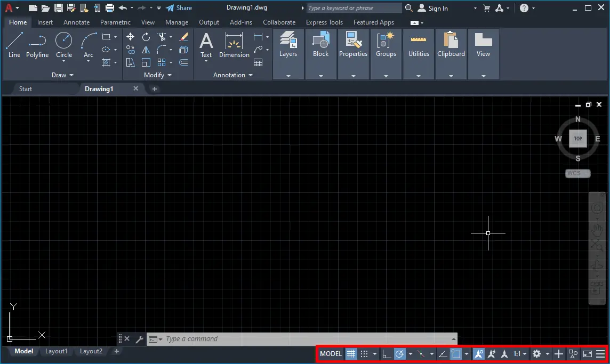Activate the Mirror tool

(146, 49)
